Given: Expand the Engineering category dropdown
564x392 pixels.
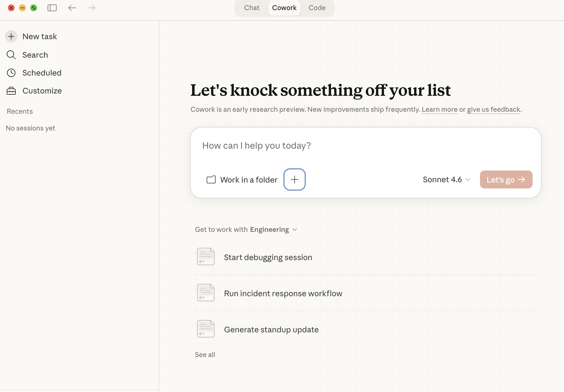Looking at the screenshot, I should pyautogui.click(x=274, y=230).
